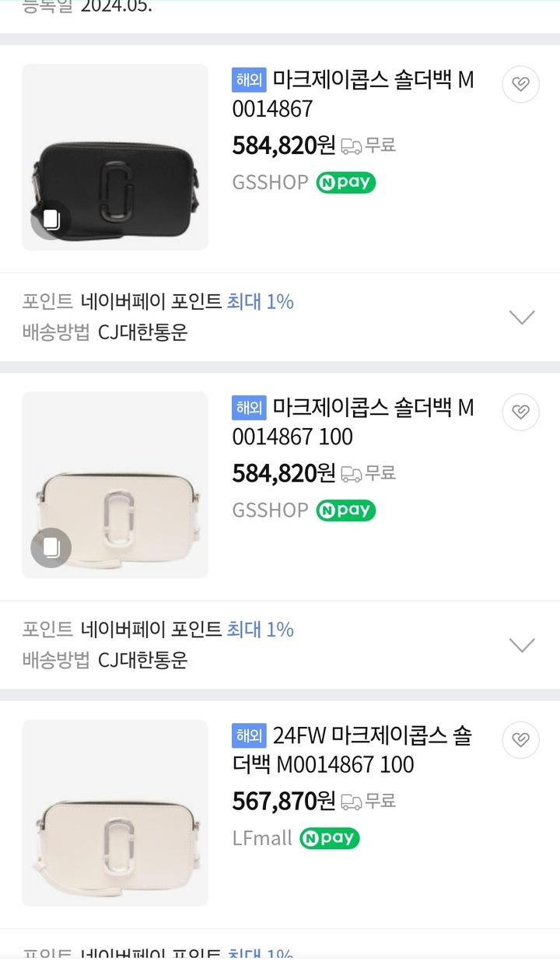The width and height of the screenshot is (560, 965).
Task: Click free shipping truck icon beside first 584,820원
Action: coord(352,146)
